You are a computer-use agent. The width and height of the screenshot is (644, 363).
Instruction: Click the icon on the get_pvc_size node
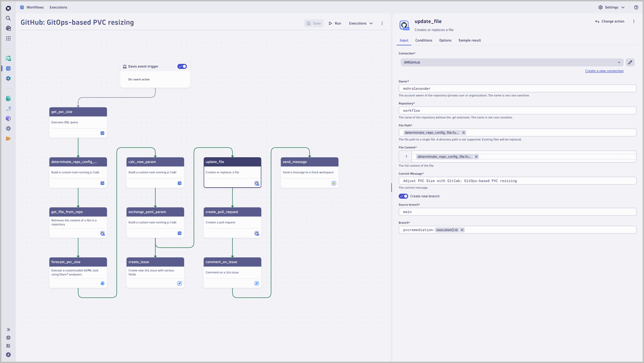pos(102,133)
